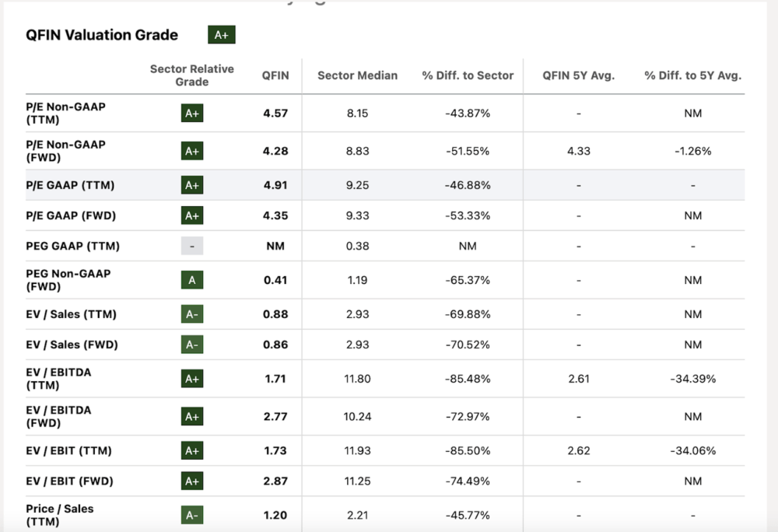Click the blank grade badge for PEG GAAP (TTM)
Image resolution: width=778 pixels, height=532 pixels.
tap(192, 246)
